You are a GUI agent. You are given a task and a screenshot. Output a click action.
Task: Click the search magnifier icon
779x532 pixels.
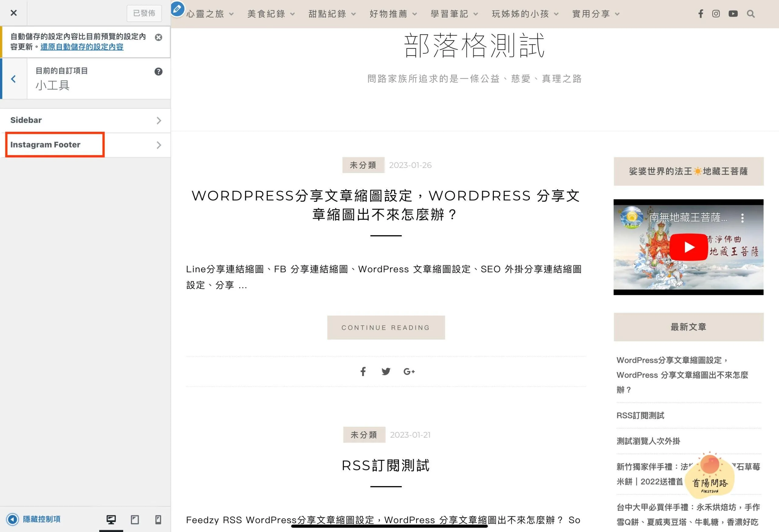pyautogui.click(x=751, y=14)
